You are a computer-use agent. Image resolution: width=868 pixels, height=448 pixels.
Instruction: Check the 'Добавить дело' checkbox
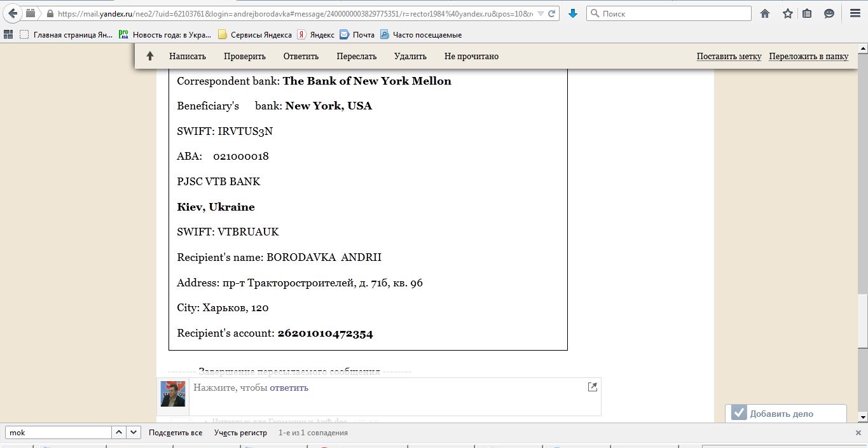pyautogui.click(x=738, y=413)
